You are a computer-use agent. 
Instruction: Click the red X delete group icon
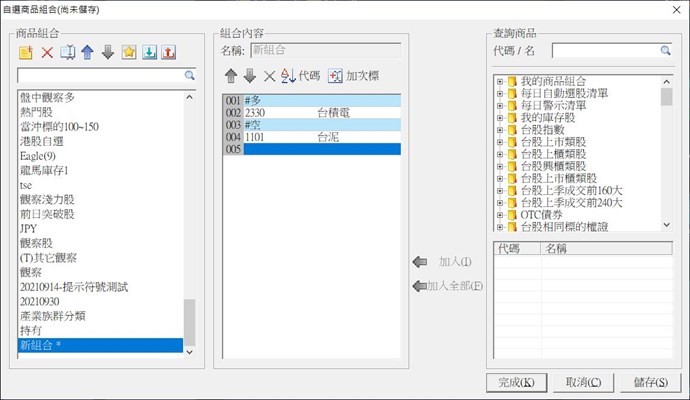tap(47, 52)
